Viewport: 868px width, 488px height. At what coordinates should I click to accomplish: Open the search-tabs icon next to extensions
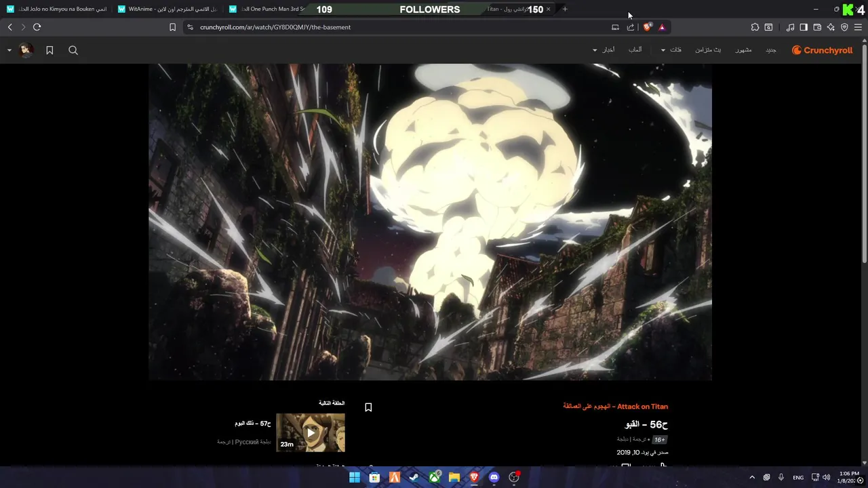768,27
